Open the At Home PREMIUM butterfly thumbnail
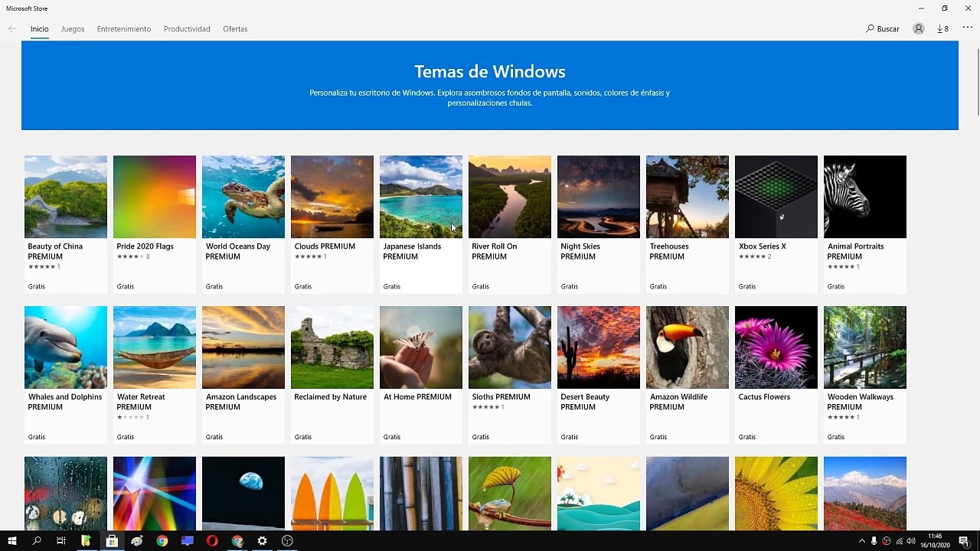The width and height of the screenshot is (980, 551). pos(421,347)
